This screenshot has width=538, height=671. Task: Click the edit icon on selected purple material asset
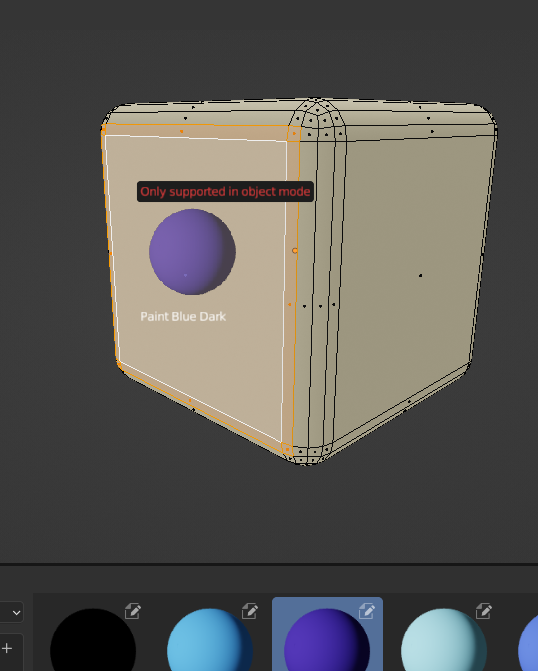[367, 611]
